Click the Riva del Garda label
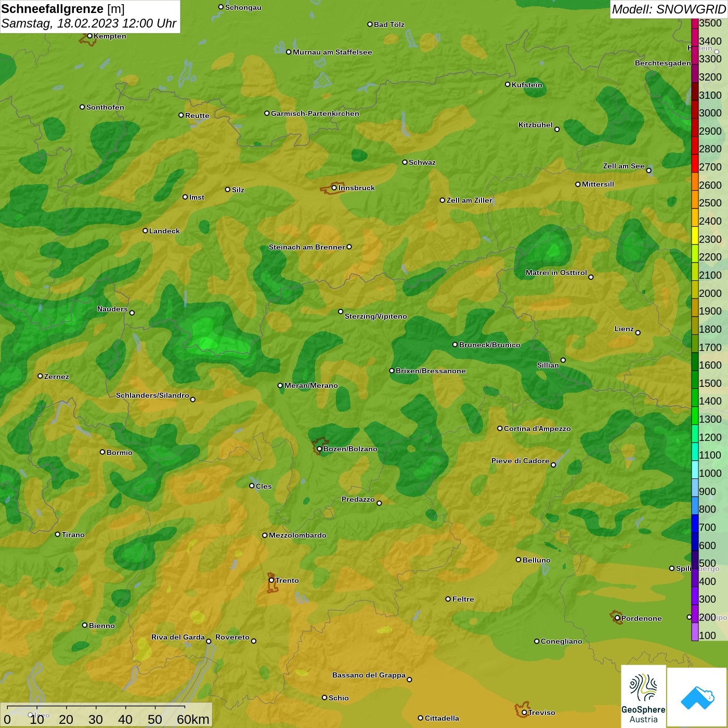The image size is (728, 728). click(178, 637)
